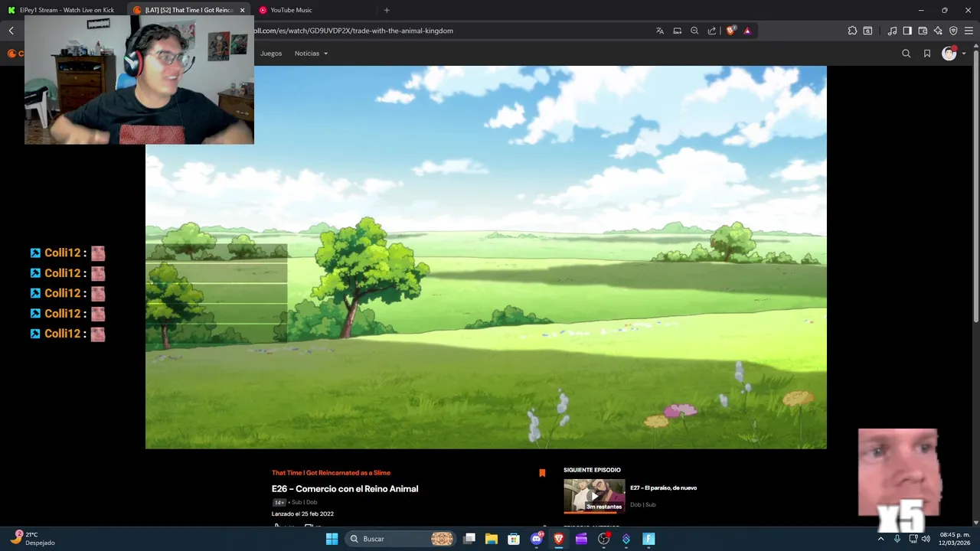Toggle the browser sidebar panel
Viewport: 980px width, 551px height.
[x=907, y=31]
